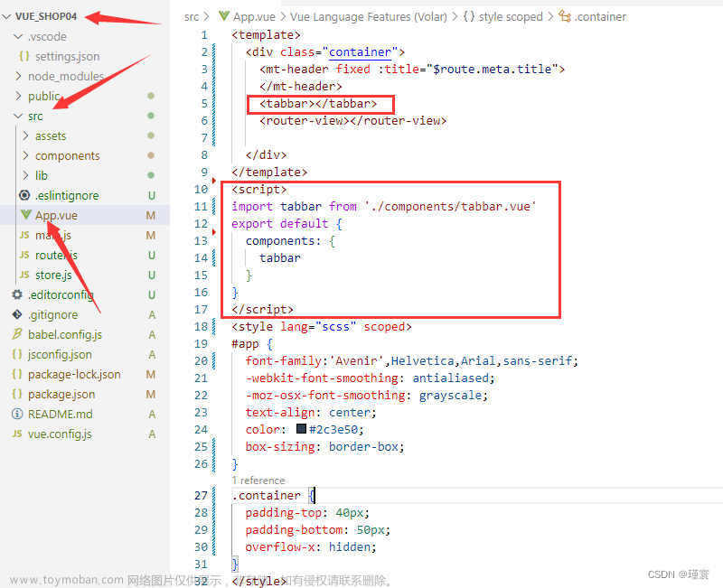Click the '<mt-header fixed' opening tag line
Viewport: 723px width, 588px height.
[412, 70]
